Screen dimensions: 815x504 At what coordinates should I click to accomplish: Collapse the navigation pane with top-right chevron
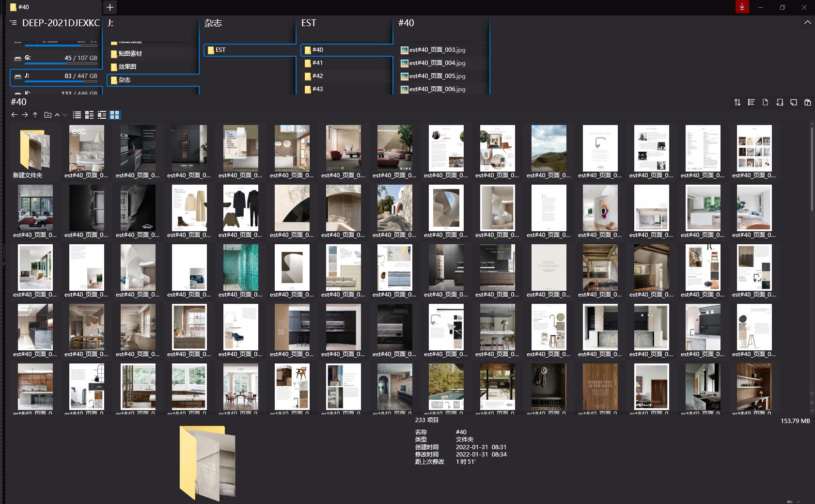(x=807, y=23)
